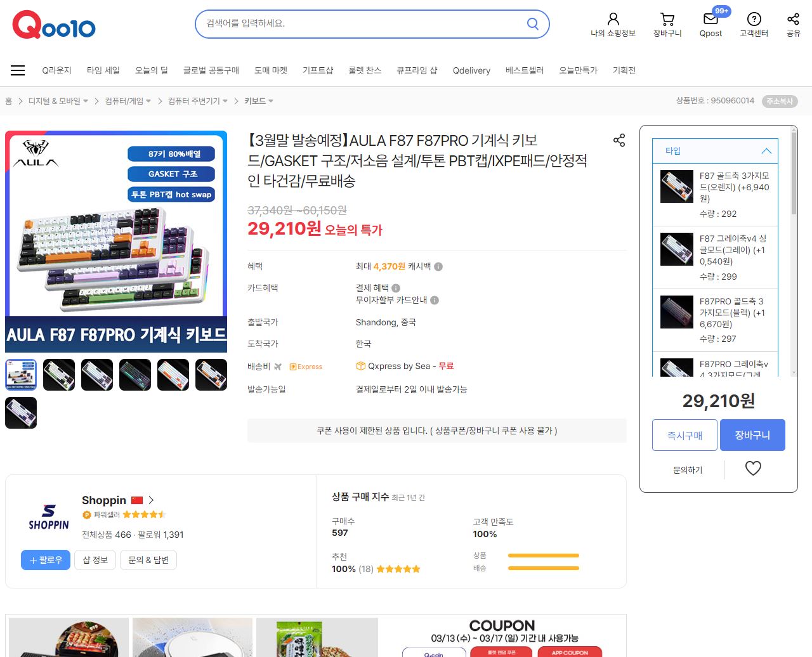
Task: Expand 키보드 breadcrumb dropdown
Action: coord(271,101)
